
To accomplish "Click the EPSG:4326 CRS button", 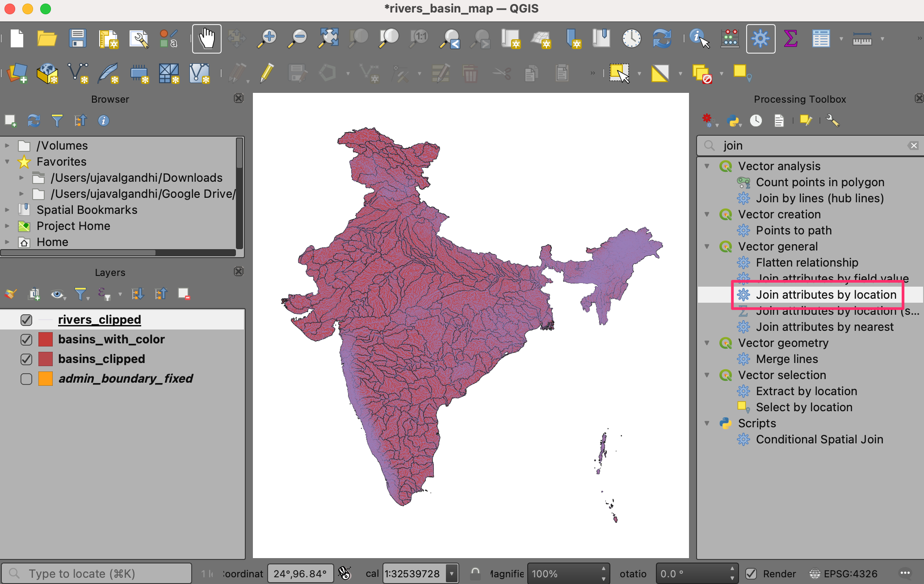I will tap(844, 574).
